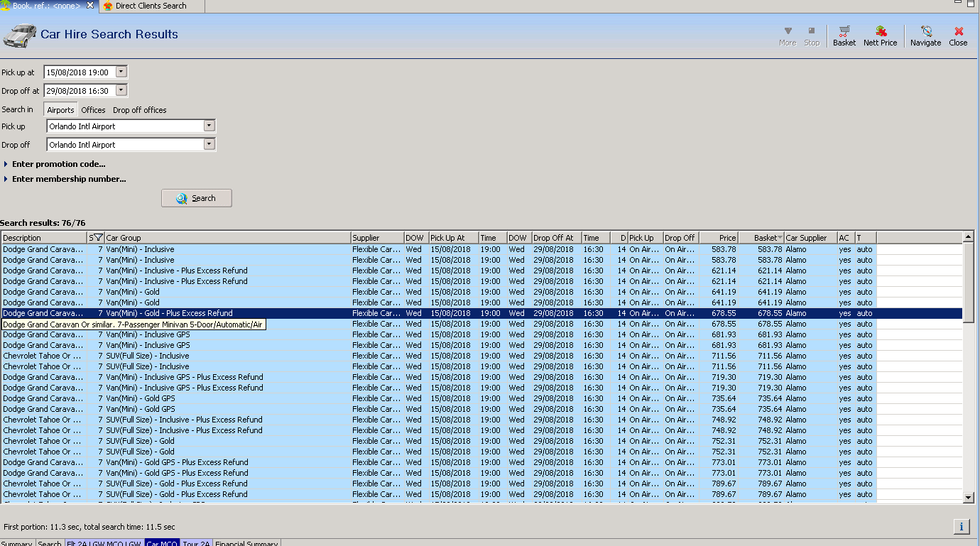980x546 pixels.
Task: Expand Enter promotion code section
Action: [55, 164]
